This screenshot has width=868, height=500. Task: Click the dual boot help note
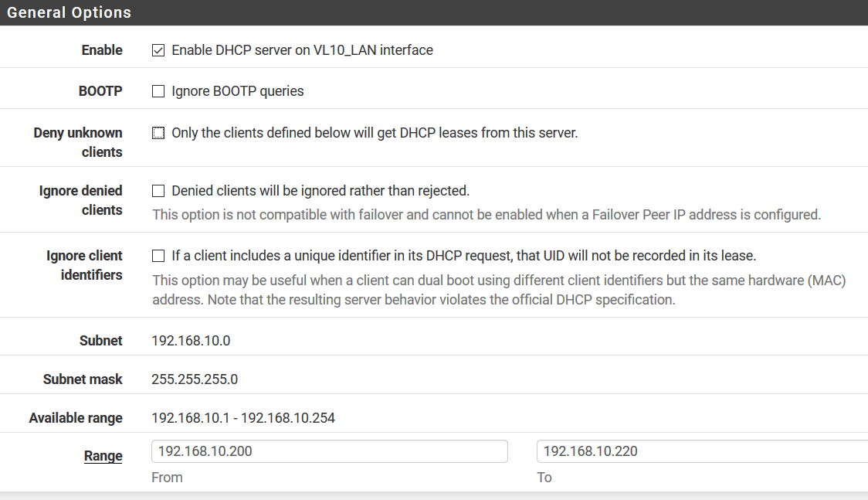click(499, 290)
